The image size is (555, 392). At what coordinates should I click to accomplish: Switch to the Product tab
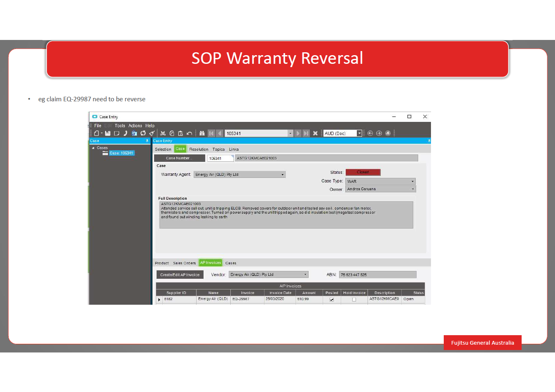(x=162, y=263)
